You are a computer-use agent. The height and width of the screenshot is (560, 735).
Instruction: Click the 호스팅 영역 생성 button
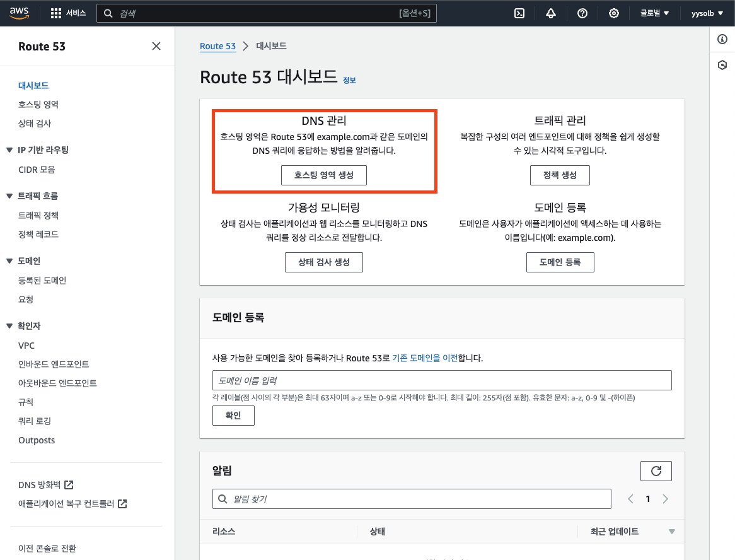coord(324,175)
